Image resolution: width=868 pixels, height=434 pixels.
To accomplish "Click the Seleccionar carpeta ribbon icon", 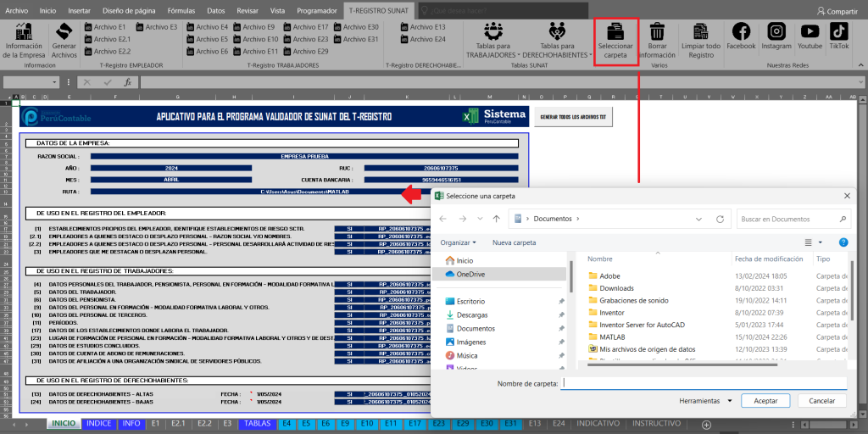I will click(615, 41).
